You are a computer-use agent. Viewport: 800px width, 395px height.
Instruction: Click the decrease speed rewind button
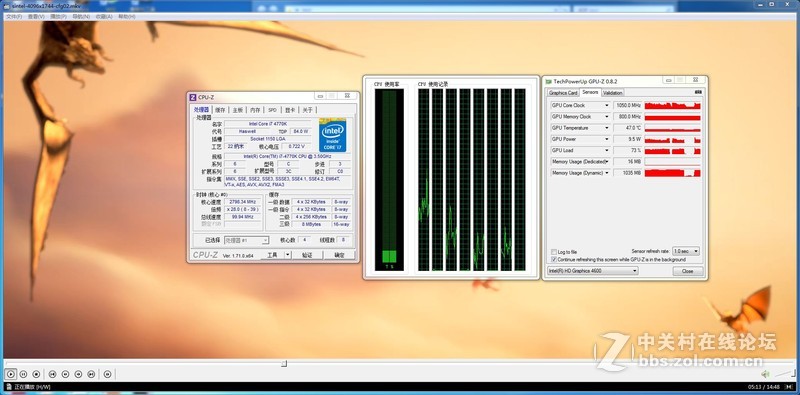click(x=65, y=374)
